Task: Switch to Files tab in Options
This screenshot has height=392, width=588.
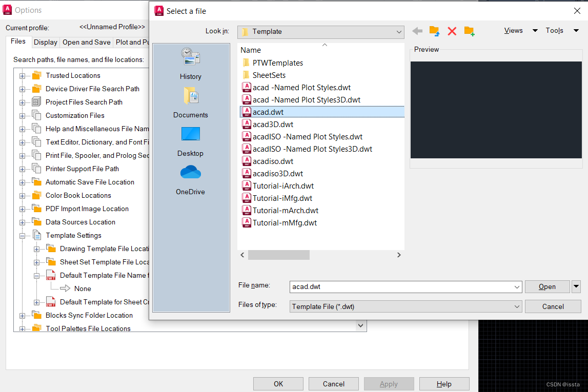Action: (x=18, y=42)
